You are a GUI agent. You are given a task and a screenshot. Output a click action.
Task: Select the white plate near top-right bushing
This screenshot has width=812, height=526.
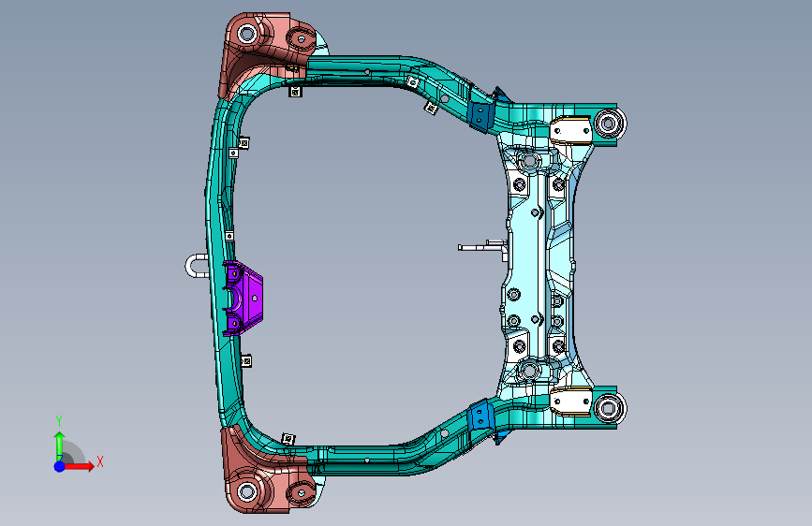coord(570,130)
